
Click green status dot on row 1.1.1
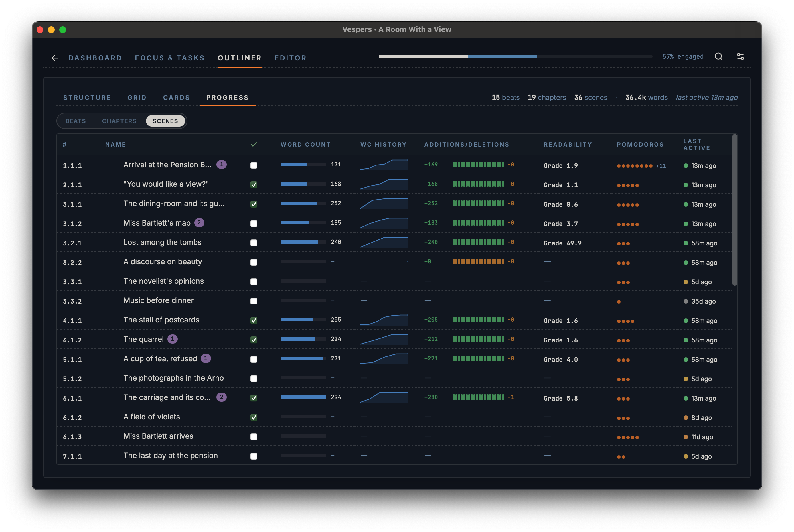pyautogui.click(x=686, y=166)
